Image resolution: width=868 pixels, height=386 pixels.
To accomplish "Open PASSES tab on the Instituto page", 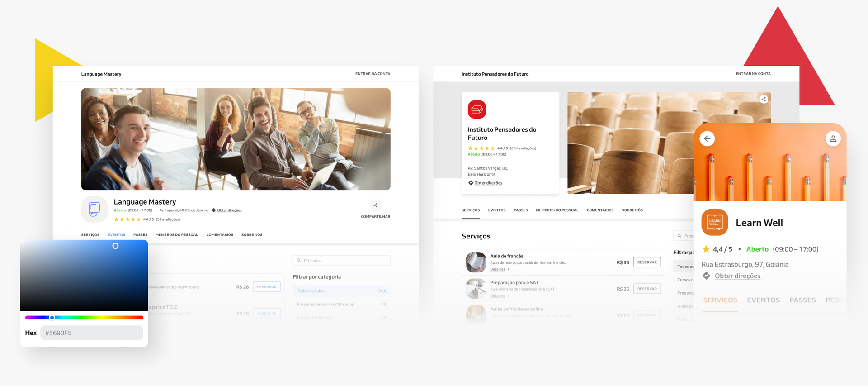I will click(521, 210).
